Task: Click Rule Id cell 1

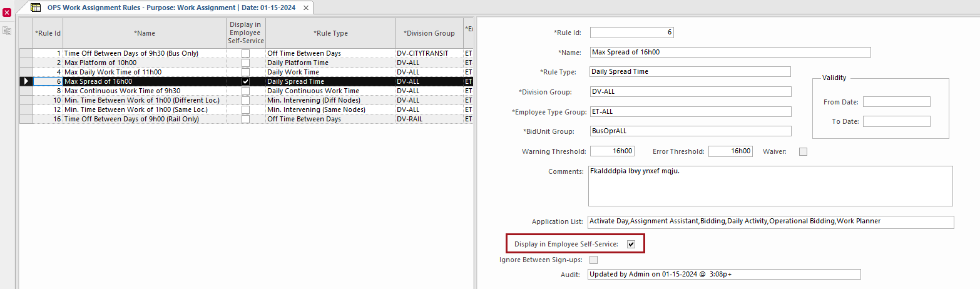Action: (x=48, y=53)
